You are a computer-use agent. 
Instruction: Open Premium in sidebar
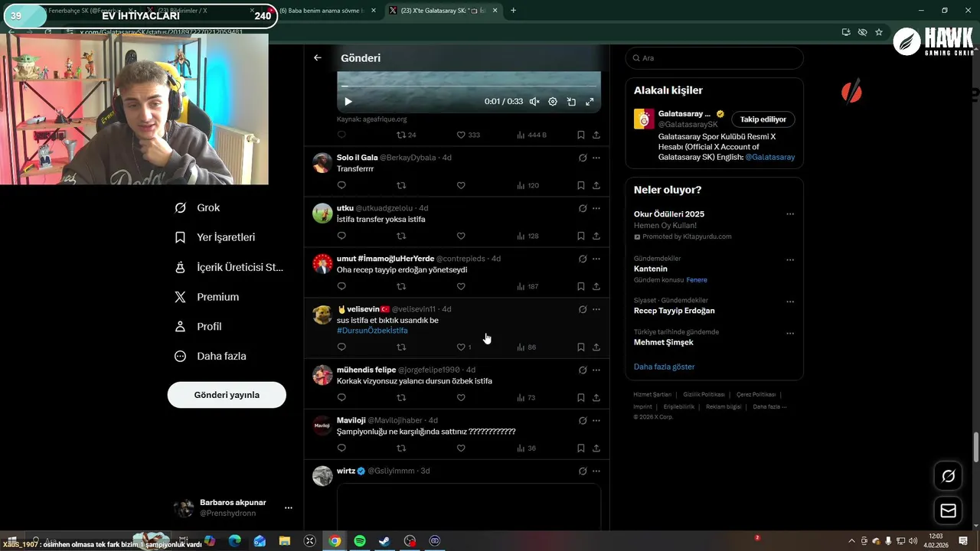[207, 297]
